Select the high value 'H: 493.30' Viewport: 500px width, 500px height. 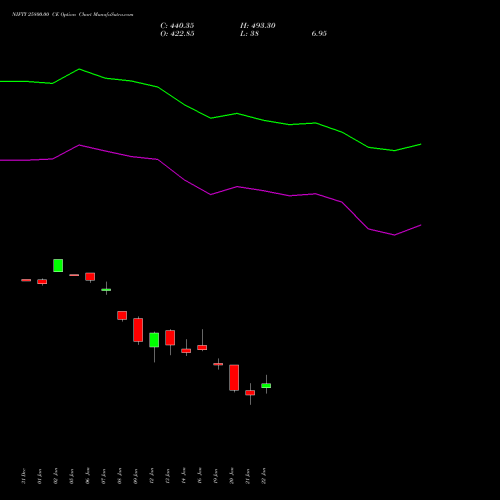[258, 26]
